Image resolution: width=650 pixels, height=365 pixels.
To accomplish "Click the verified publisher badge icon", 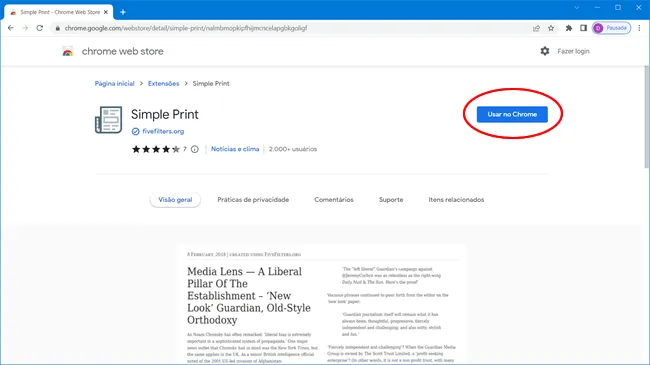I will [135, 131].
